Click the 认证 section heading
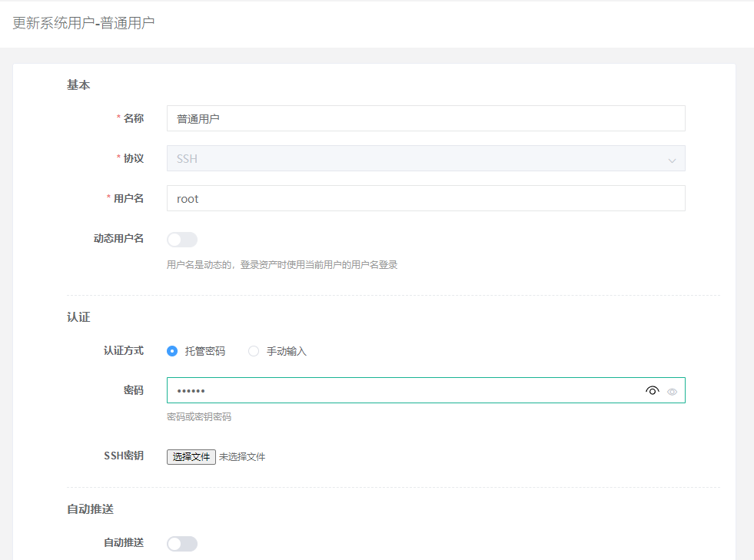 point(74,316)
